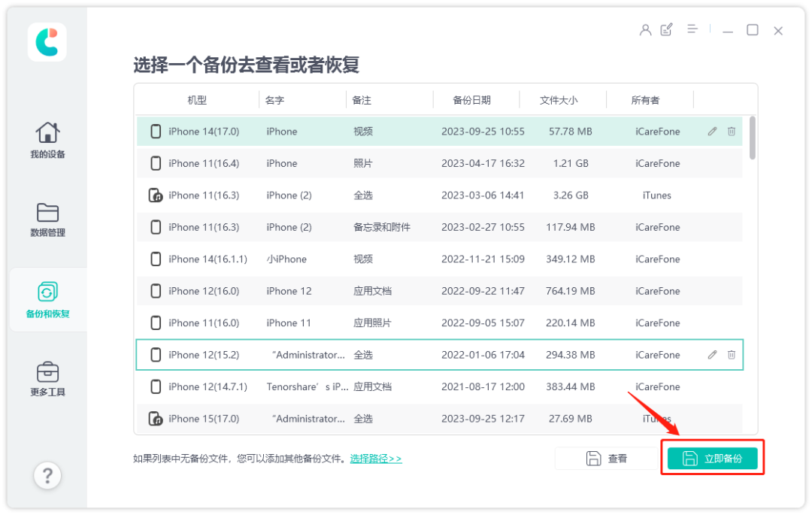Select the iPhone 15(17.0) backup

click(x=439, y=418)
